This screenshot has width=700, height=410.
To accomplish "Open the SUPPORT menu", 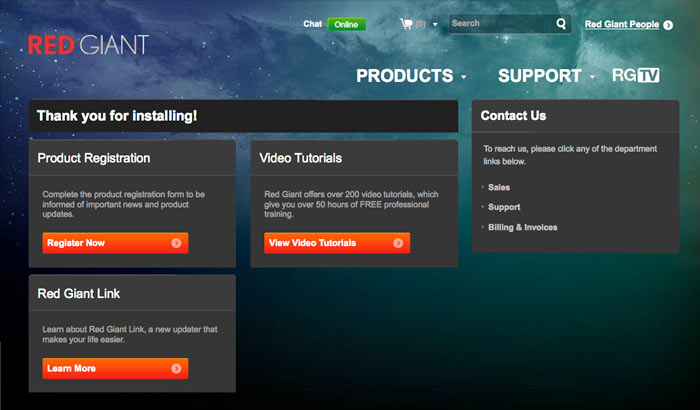I will [x=540, y=76].
